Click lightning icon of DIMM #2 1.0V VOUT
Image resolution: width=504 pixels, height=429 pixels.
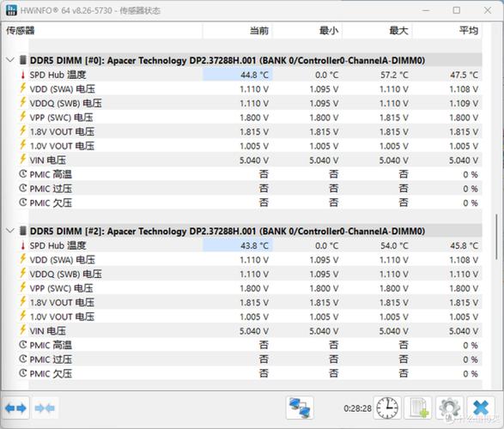[23, 316]
